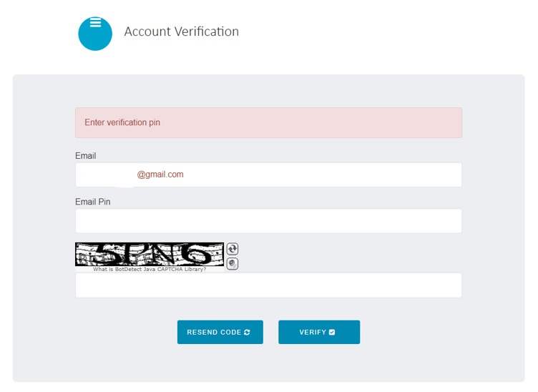Click the Account Verification heading
The image size is (538, 392).
pos(182,31)
